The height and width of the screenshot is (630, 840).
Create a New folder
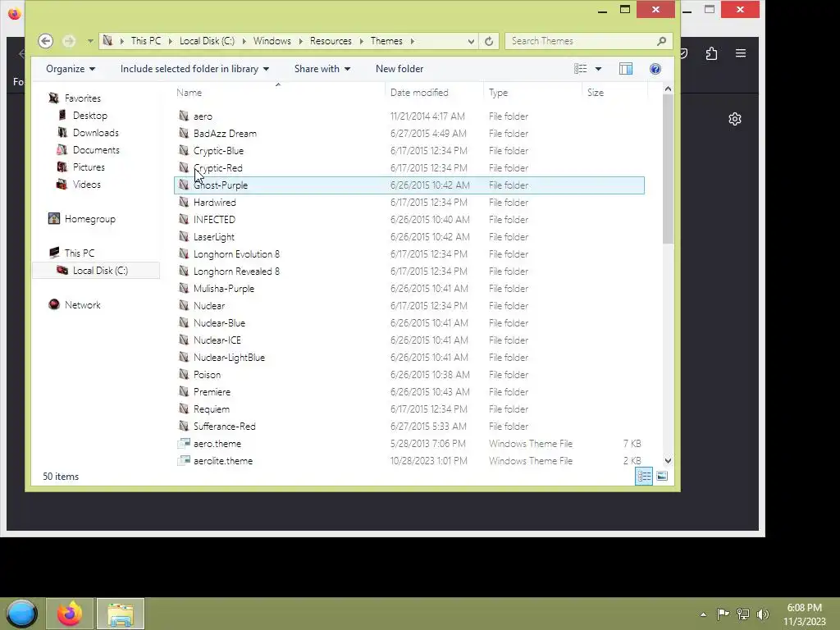click(399, 69)
